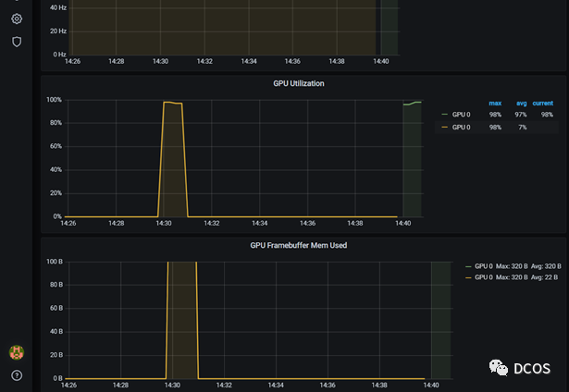This screenshot has height=392, width=569.
Task: Click the 60 B label on Framebuffer axis
Action: (56, 308)
